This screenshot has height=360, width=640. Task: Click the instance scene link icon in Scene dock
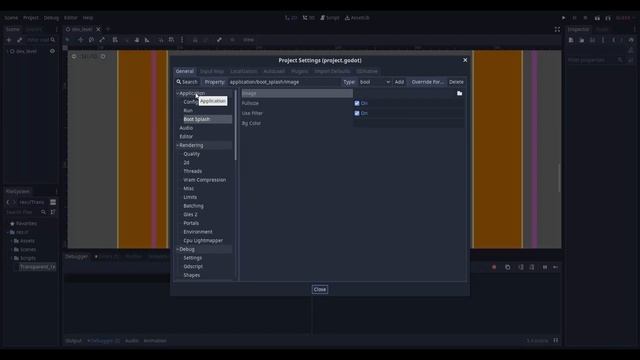20,40
